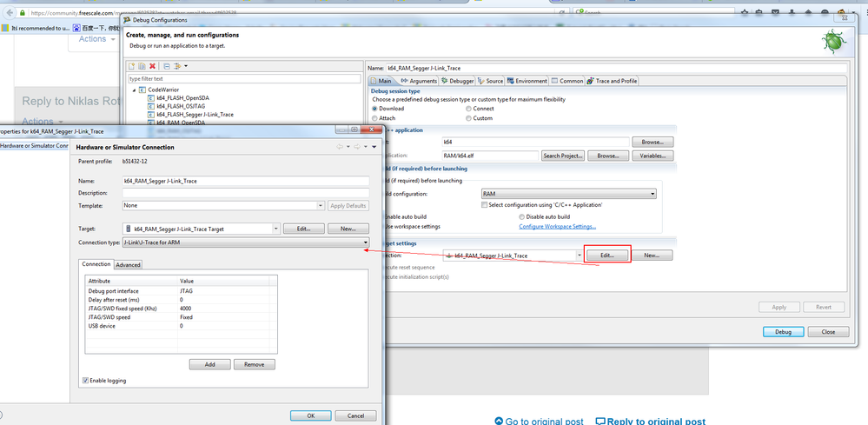Create a new launch configuration
Image resolution: width=868 pixels, height=425 pixels.
coord(132,66)
